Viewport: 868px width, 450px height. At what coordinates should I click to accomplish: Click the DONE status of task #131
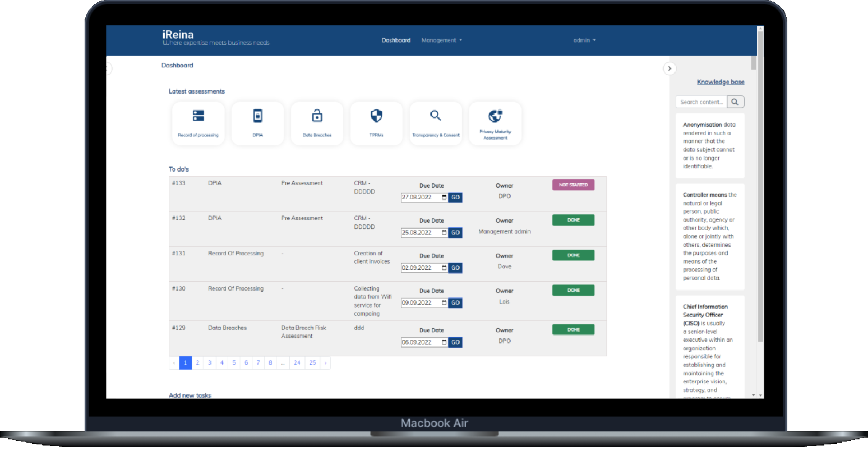pos(573,255)
